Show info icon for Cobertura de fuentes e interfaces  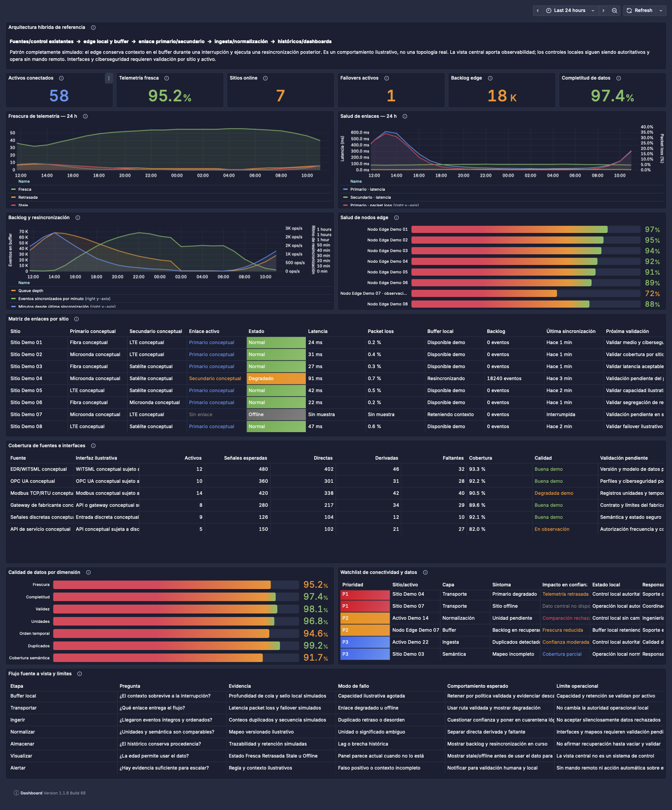[93, 446]
